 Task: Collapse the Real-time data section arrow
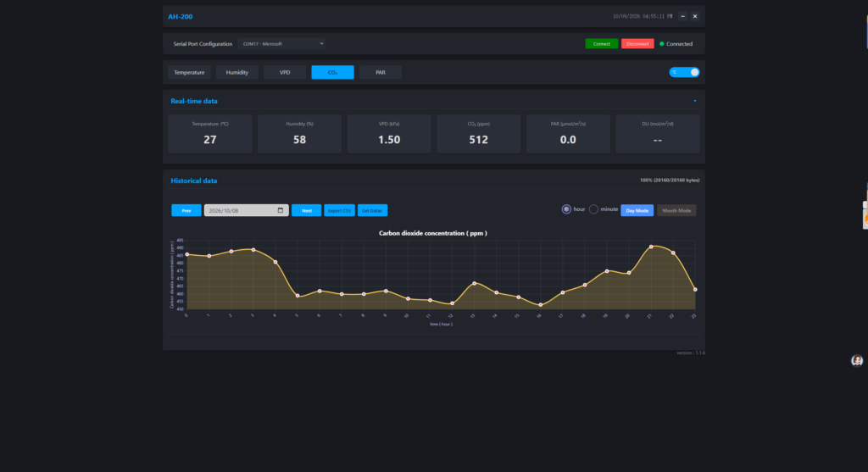(x=695, y=101)
